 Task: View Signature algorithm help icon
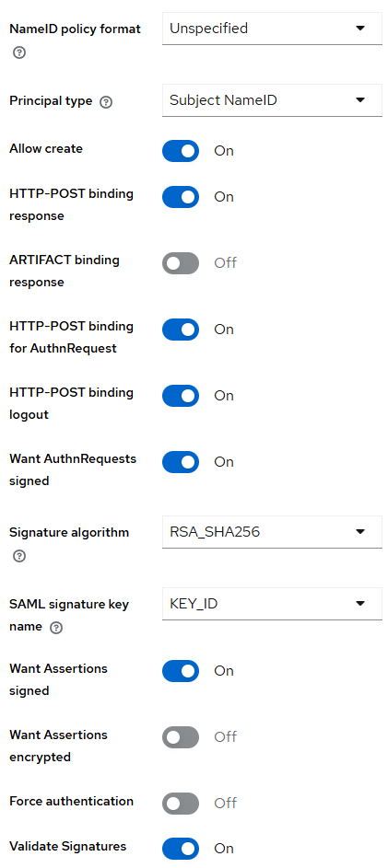point(18,556)
